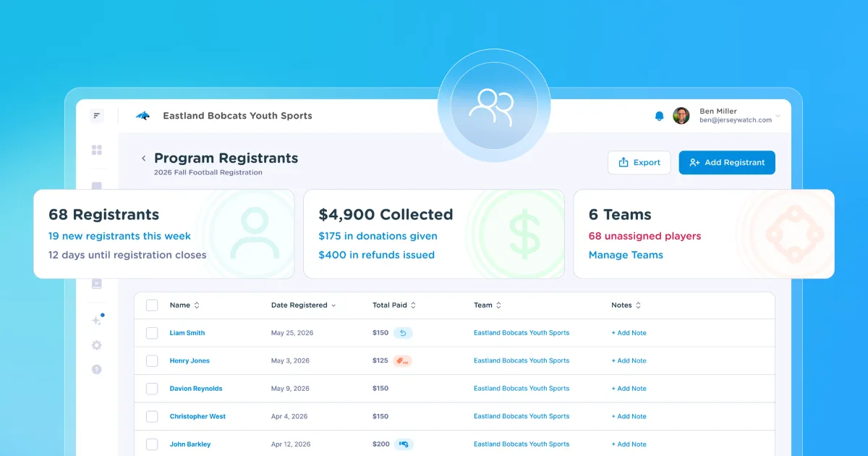This screenshot has height=456, width=868.
Task: Click the sidebar icon below the dashboard grid
Action: point(97,186)
